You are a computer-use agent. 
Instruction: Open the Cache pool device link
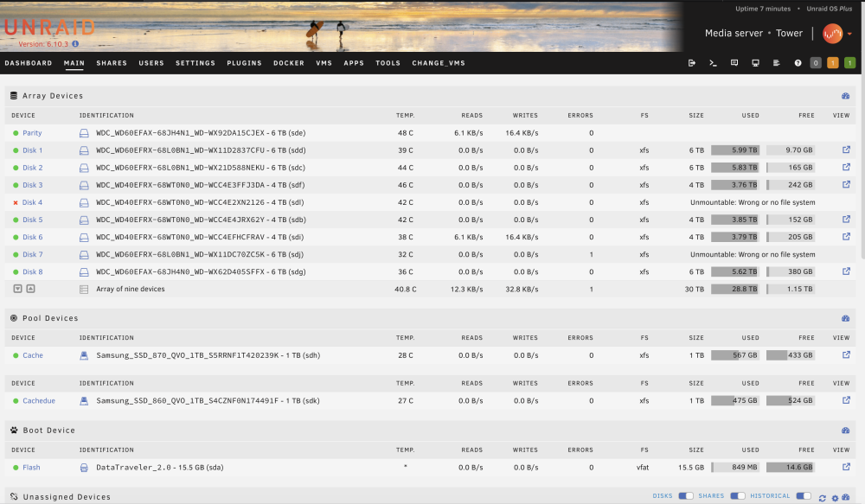[33, 355]
